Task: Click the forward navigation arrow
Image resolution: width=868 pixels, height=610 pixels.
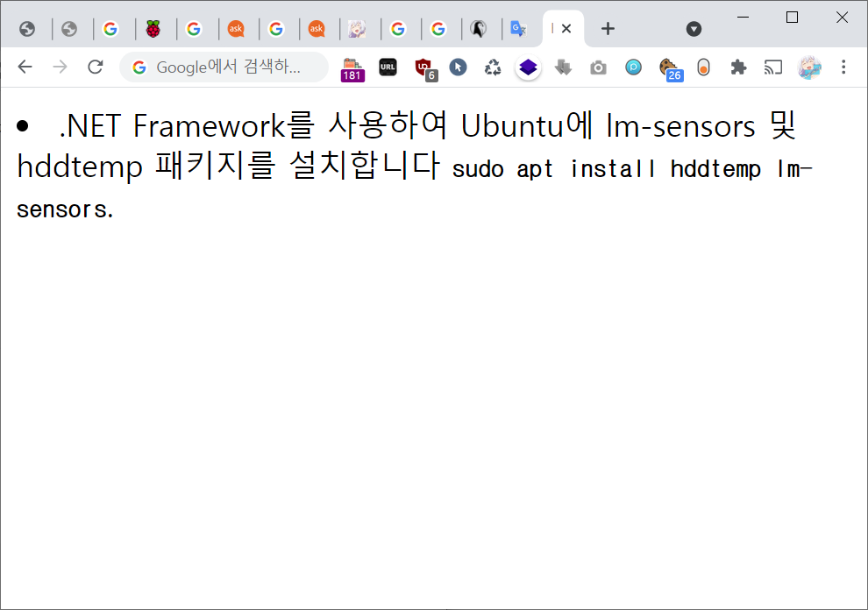Action: [60, 67]
